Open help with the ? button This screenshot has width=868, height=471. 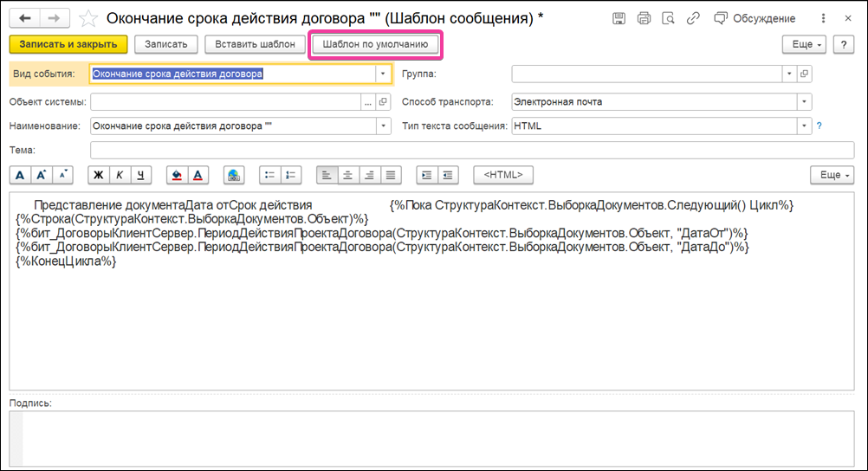click(x=844, y=44)
